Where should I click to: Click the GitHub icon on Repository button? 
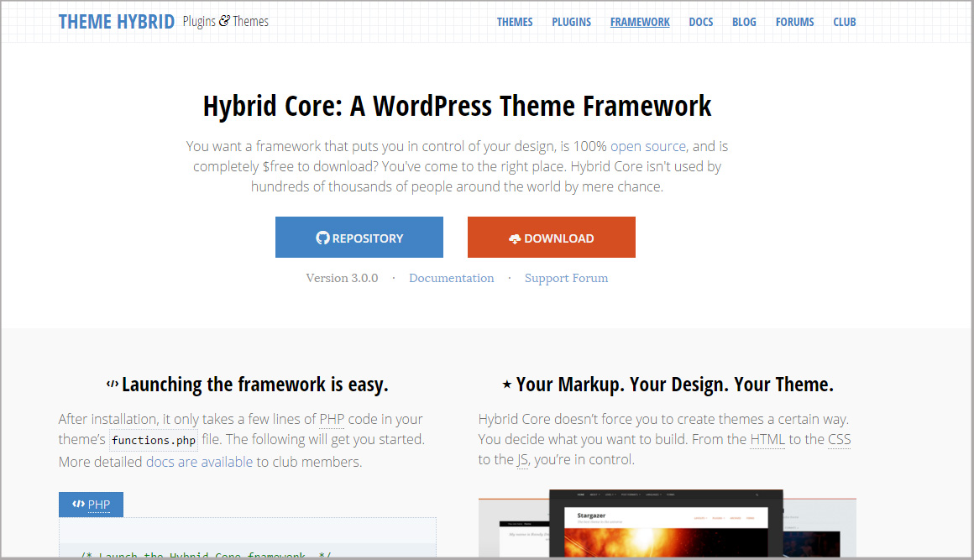322,238
